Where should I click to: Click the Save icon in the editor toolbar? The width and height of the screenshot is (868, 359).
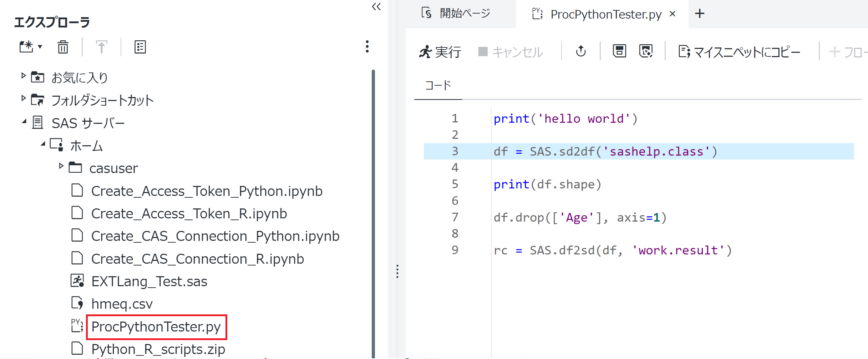(x=619, y=51)
